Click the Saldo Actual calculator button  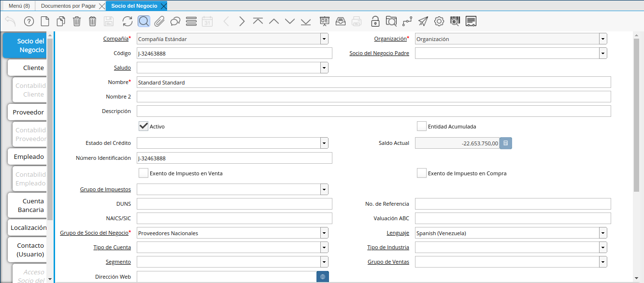(x=505, y=143)
